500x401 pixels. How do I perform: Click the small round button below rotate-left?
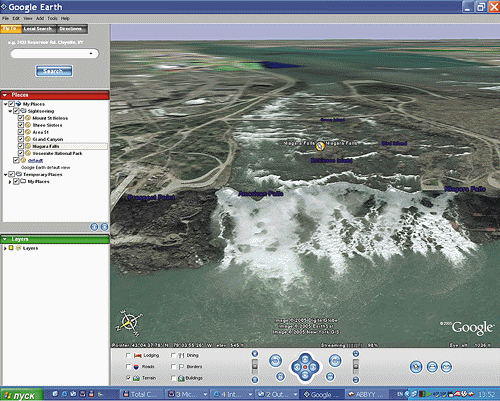click(280, 377)
